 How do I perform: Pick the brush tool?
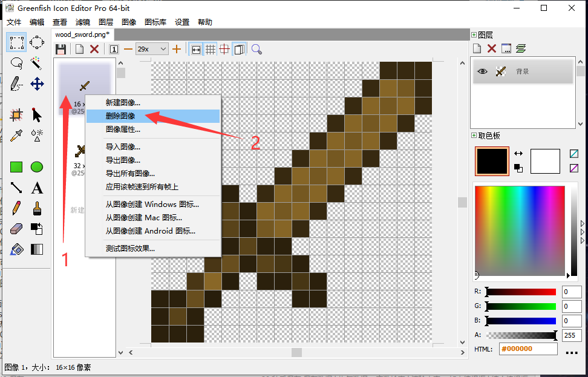(x=37, y=208)
